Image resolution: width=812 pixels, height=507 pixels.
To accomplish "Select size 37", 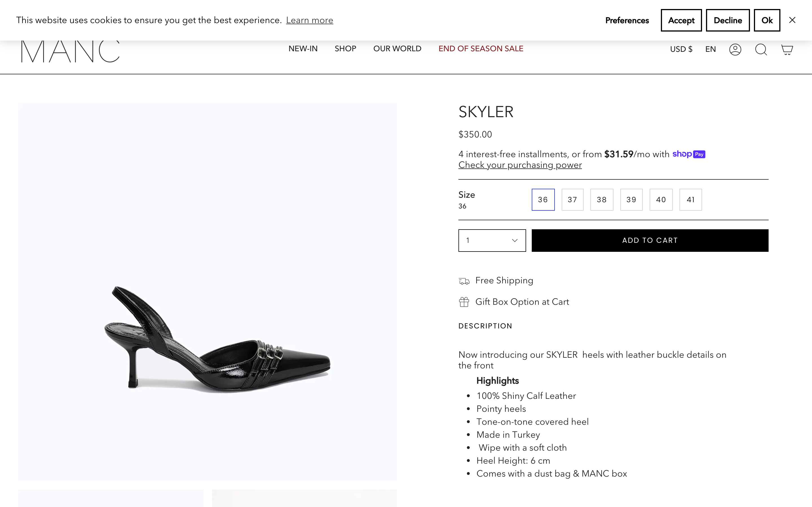I will tap(572, 199).
